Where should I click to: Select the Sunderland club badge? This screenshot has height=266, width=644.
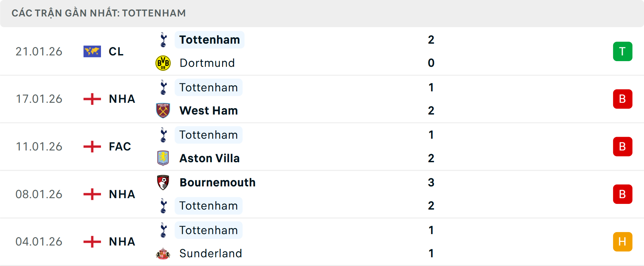(163, 254)
